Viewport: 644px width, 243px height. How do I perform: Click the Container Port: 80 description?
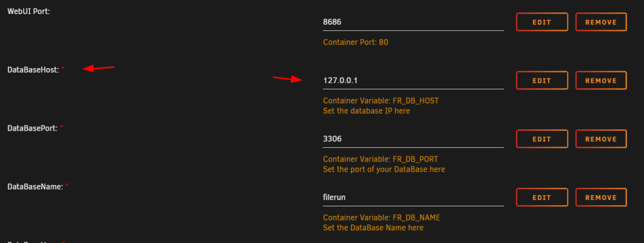[x=355, y=42]
